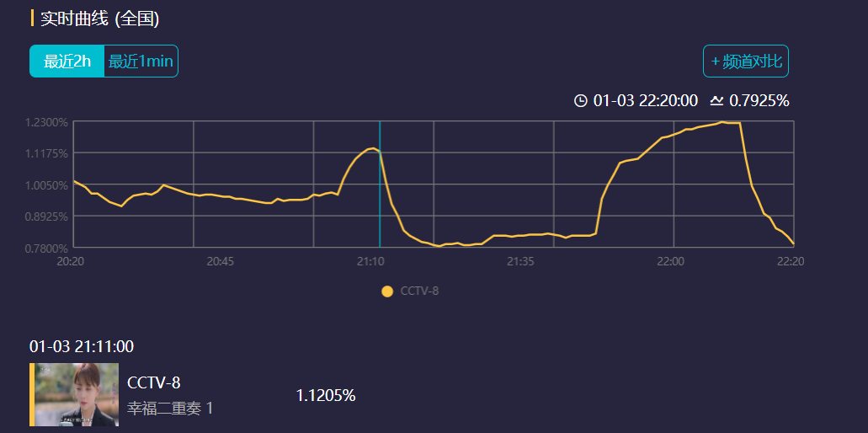Click the 21:10 x-axis time label
This screenshot has height=433, width=868.
click(370, 261)
